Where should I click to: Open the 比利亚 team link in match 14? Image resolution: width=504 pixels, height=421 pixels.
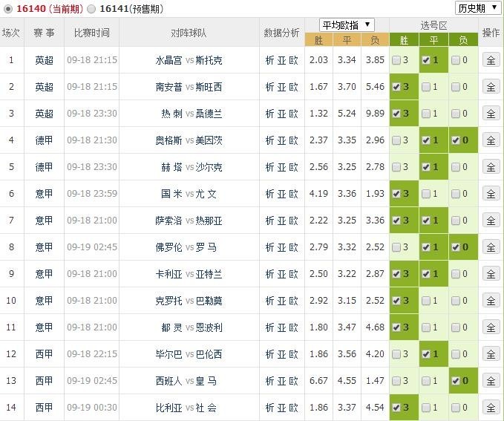click(x=168, y=408)
